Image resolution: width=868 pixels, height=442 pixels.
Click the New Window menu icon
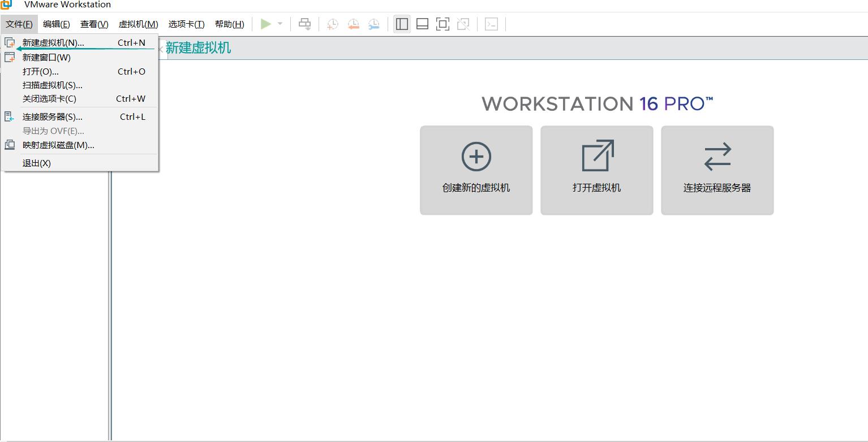10,57
